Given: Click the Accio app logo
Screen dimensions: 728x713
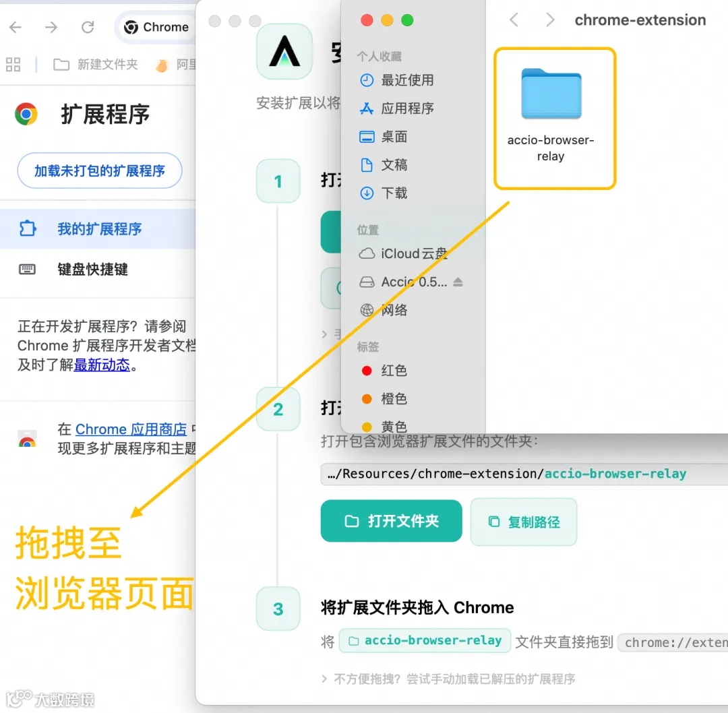Looking at the screenshot, I should tap(284, 51).
